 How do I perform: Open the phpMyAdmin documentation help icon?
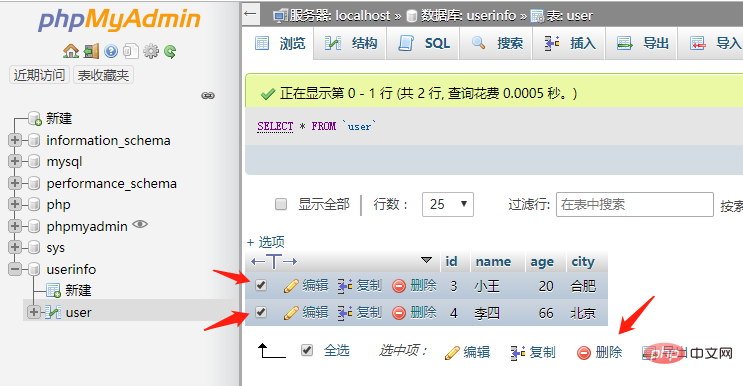pyautogui.click(x=111, y=51)
